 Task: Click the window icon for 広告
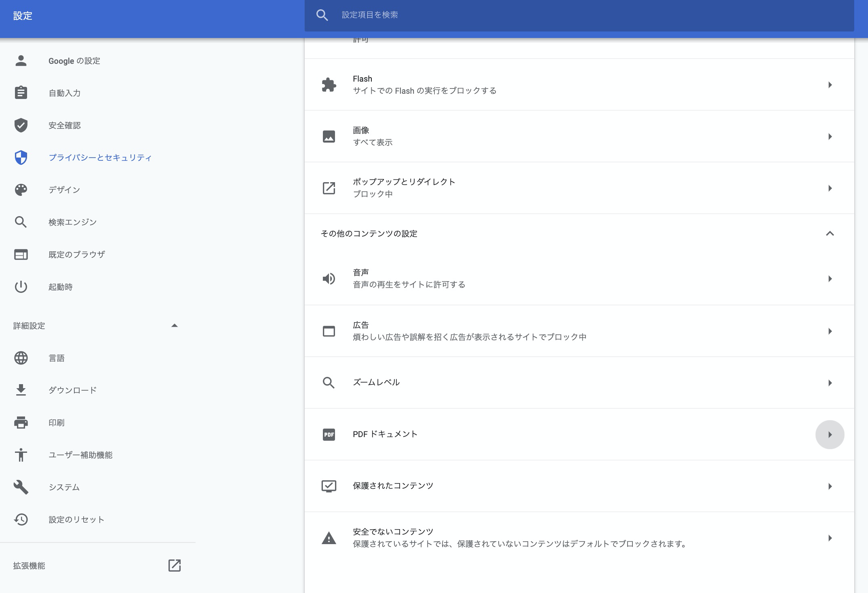(329, 331)
